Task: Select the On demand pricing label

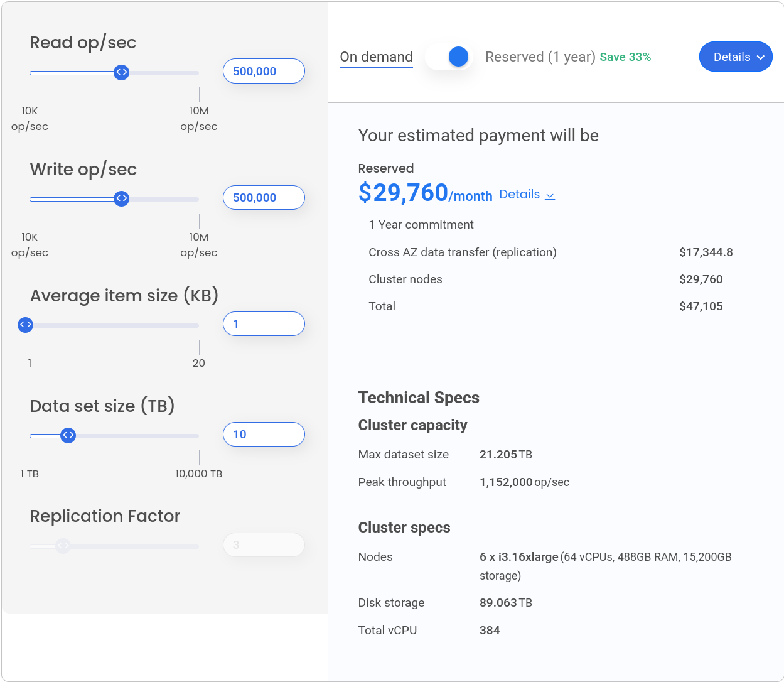Action: (376, 57)
